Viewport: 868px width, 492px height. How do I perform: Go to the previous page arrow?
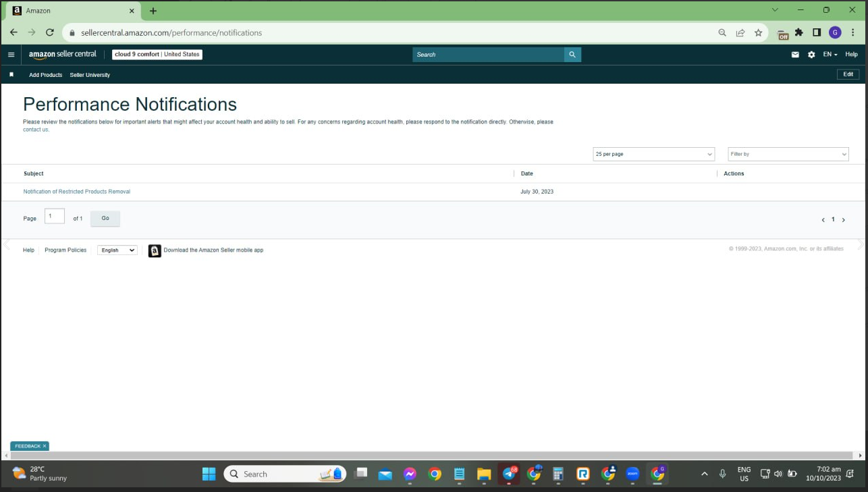823,220
